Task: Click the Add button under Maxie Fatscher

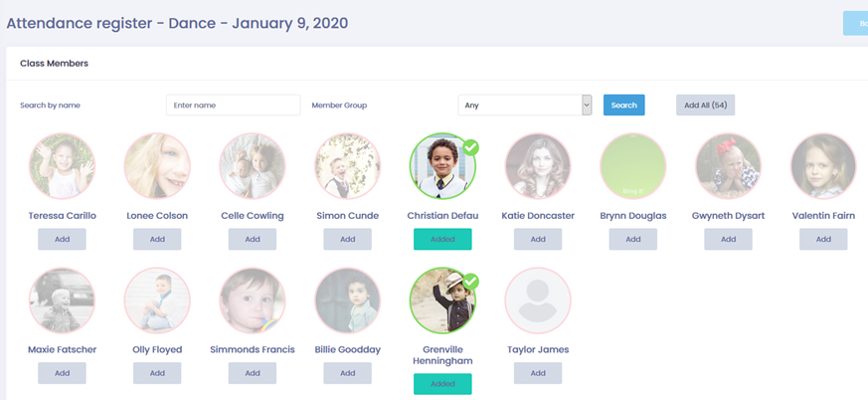Action: [x=62, y=373]
